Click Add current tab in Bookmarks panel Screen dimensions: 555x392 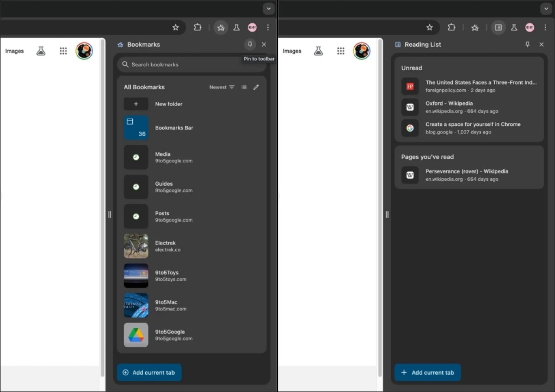coord(149,372)
